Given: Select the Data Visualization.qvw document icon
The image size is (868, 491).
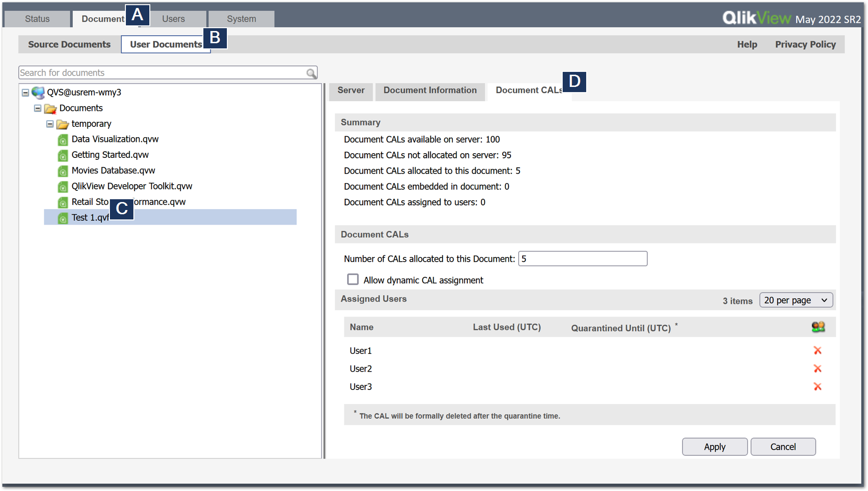Looking at the screenshot, I should click(63, 140).
